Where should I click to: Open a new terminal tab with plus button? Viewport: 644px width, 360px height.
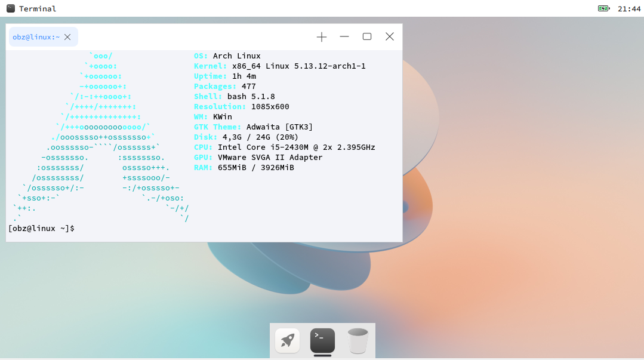click(x=322, y=37)
